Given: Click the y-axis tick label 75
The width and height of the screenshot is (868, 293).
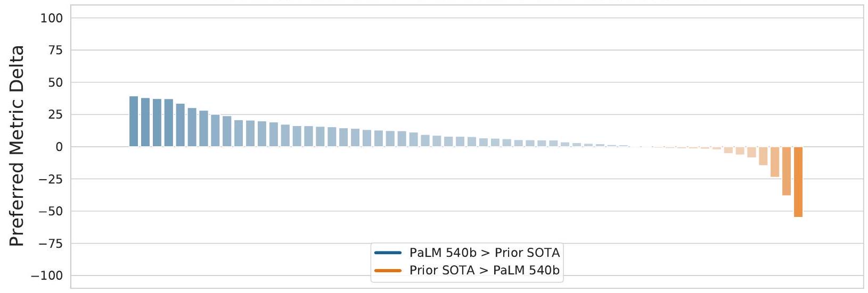Looking at the screenshot, I should coord(55,51).
